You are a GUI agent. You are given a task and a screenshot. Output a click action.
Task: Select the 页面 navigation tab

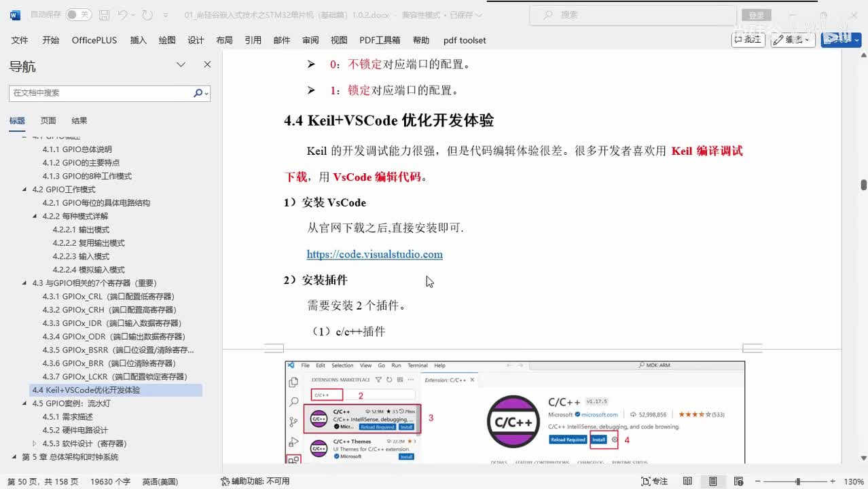(x=48, y=121)
